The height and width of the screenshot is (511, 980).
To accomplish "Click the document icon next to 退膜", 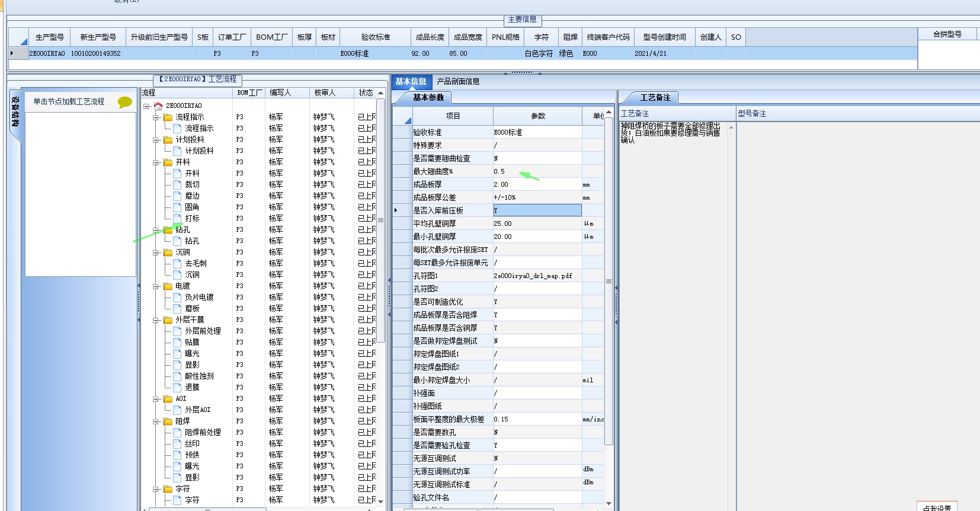I will 177,387.
